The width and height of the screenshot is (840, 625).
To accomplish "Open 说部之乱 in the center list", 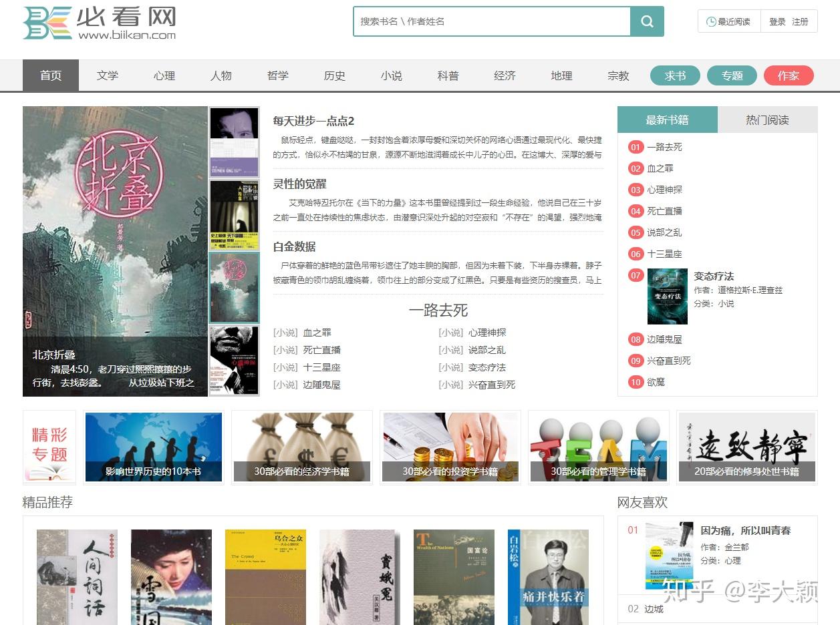I will coord(487,350).
